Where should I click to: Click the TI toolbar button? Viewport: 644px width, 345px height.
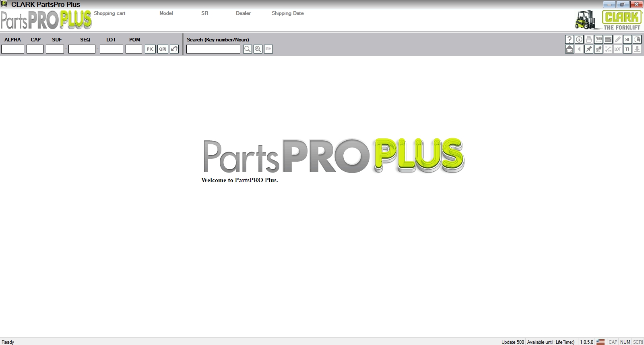[627, 49]
